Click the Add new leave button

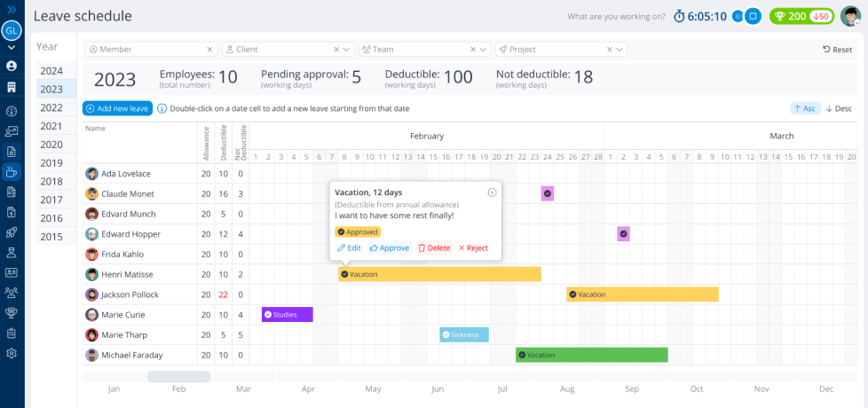point(118,108)
